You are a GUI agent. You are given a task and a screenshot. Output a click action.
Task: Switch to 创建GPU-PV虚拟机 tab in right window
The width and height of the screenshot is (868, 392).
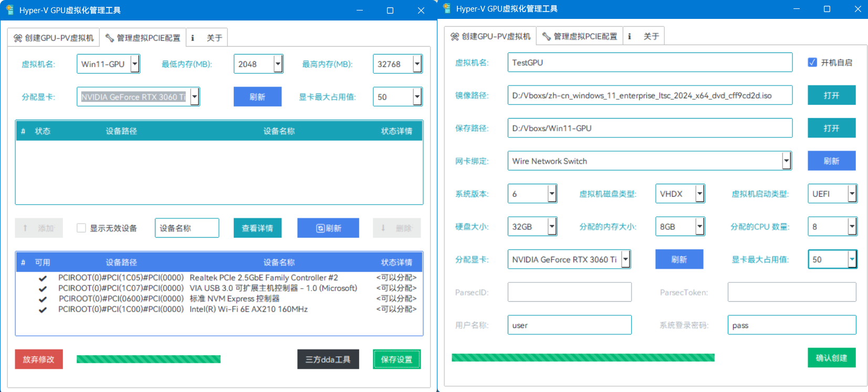click(x=490, y=36)
